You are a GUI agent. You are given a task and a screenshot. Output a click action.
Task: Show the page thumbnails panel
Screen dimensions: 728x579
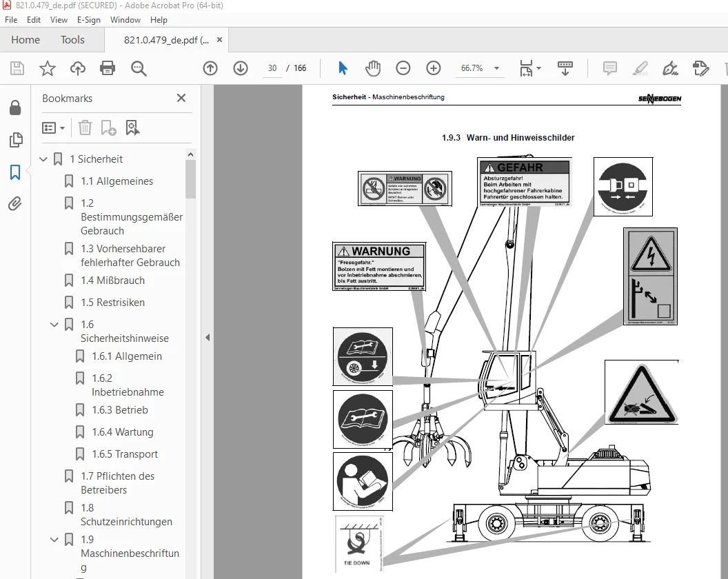(15, 140)
